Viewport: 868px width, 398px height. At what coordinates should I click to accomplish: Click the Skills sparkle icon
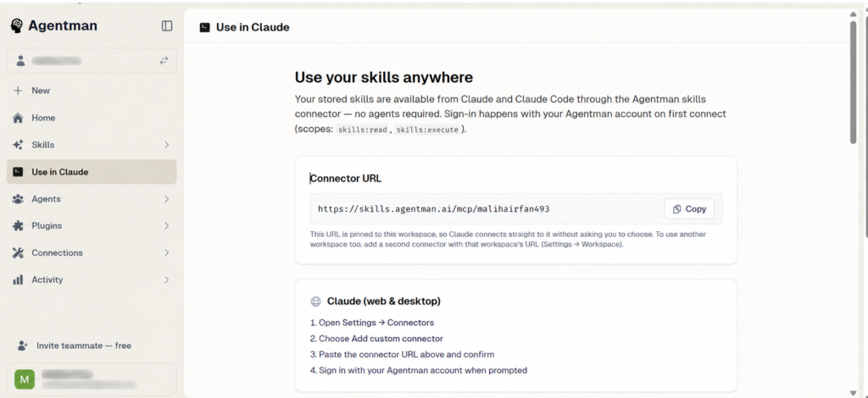point(18,145)
